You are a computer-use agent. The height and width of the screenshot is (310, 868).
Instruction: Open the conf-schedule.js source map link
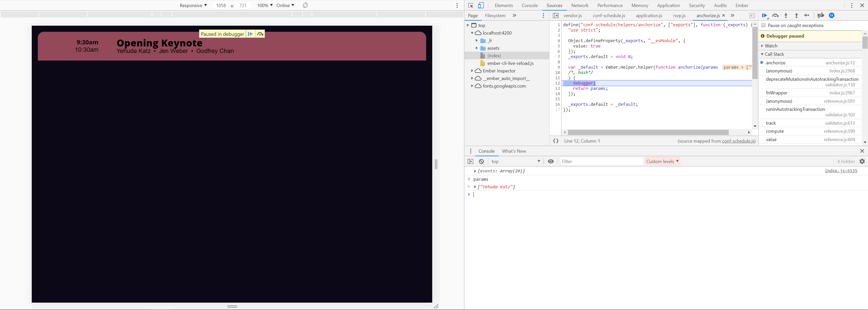coord(739,141)
